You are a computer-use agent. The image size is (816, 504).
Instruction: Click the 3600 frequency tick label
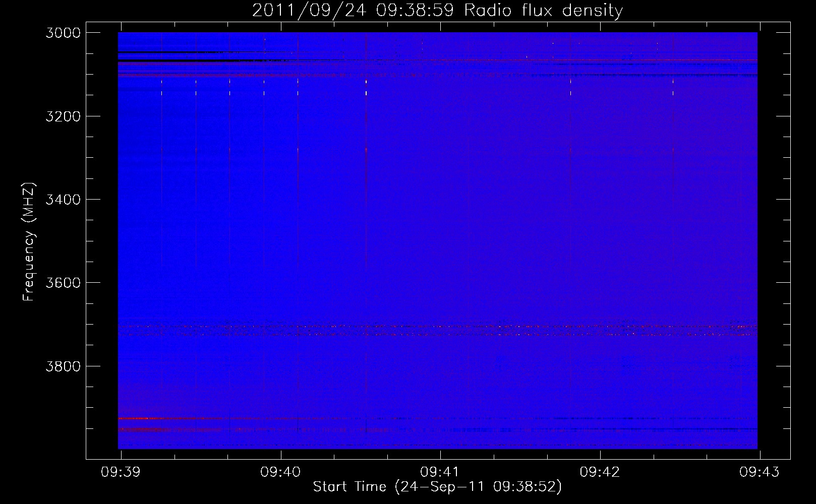[x=63, y=283]
